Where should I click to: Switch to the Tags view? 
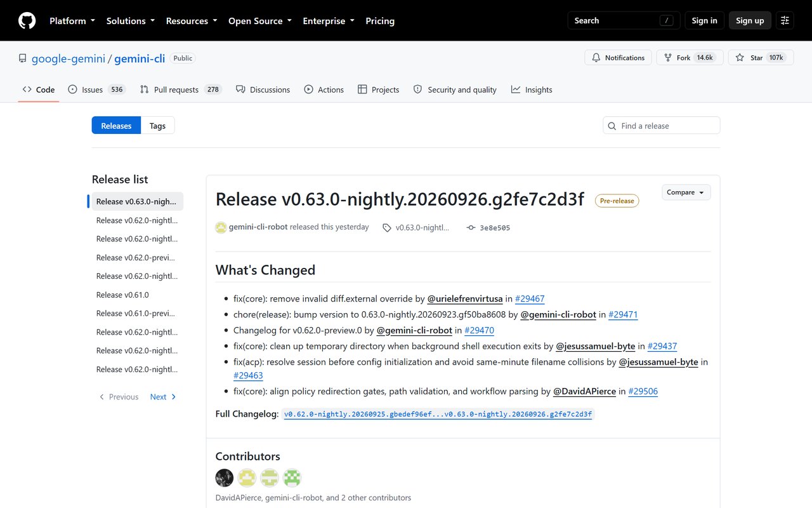[x=157, y=126]
